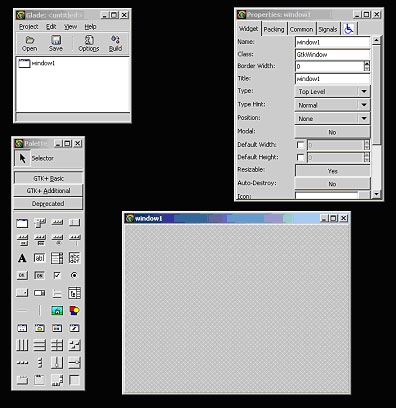Click the Properties scrollbar up arrow
The width and height of the screenshot is (396, 408).
point(376,40)
